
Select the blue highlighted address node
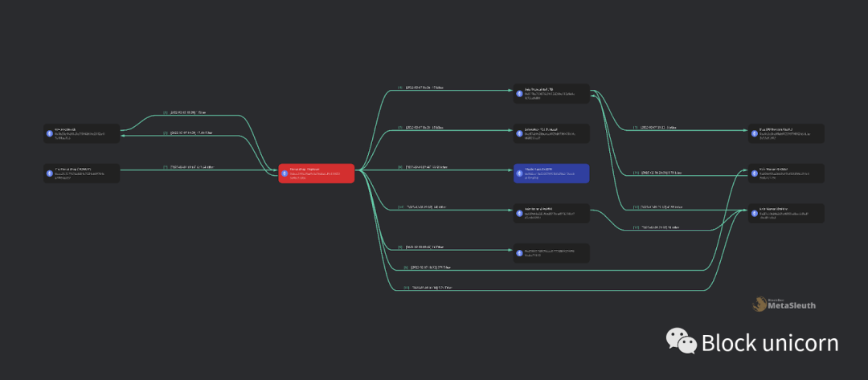[x=551, y=174]
